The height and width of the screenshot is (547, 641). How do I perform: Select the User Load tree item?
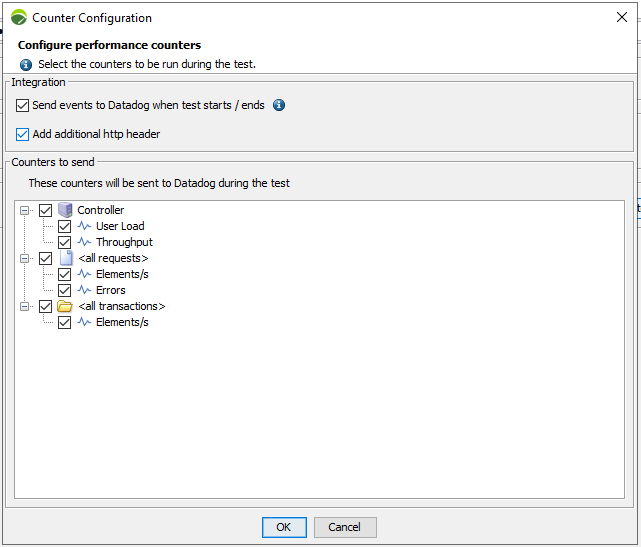click(120, 226)
